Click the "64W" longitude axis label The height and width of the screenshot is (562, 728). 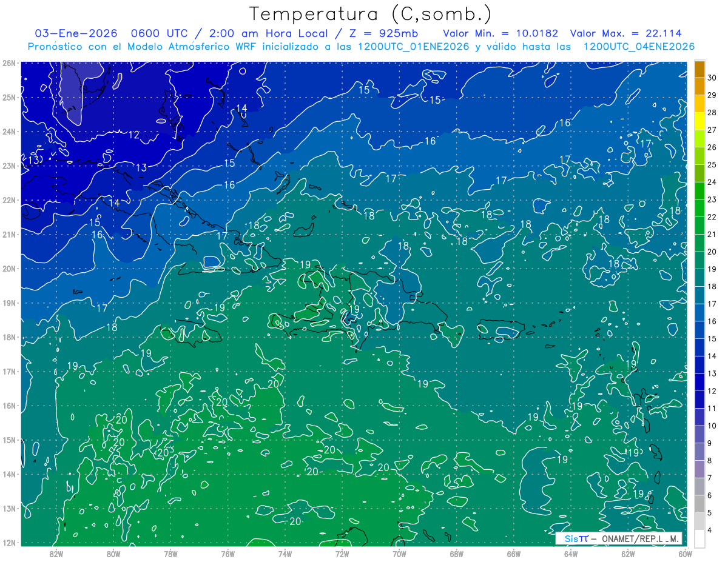coord(571,554)
